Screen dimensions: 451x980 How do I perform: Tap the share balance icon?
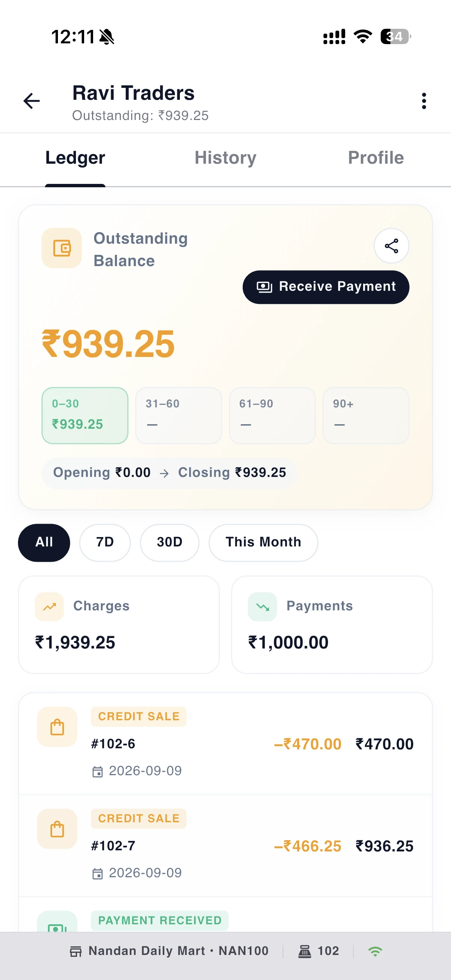pos(391,246)
